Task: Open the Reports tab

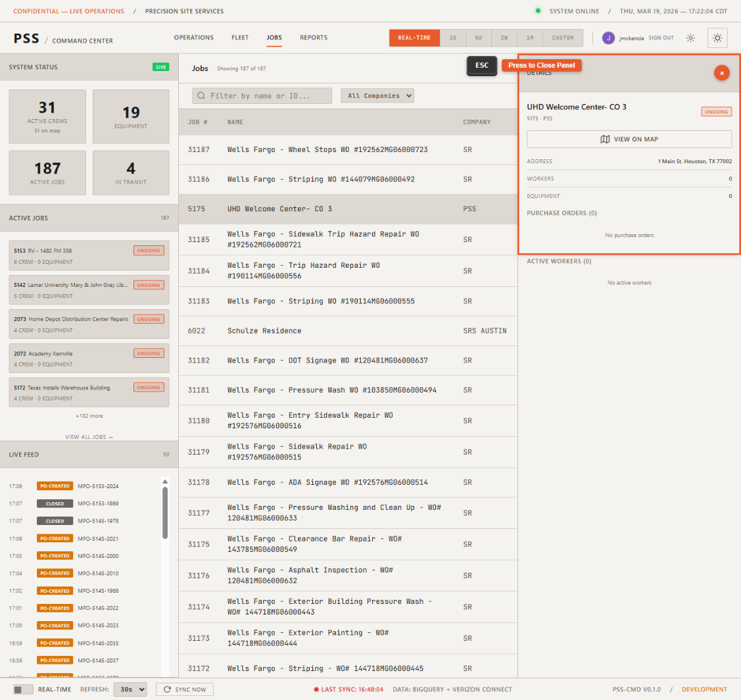Action: pos(314,37)
